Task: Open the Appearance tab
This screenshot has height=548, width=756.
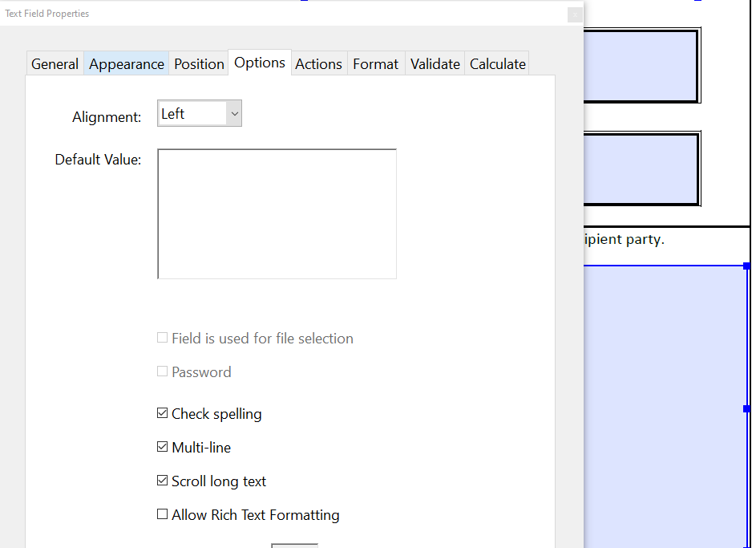Action: coord(126,63)
